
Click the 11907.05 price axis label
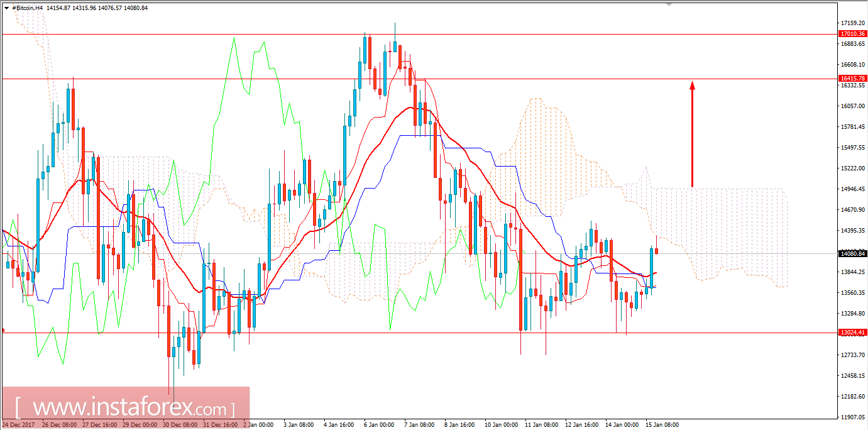854,417
